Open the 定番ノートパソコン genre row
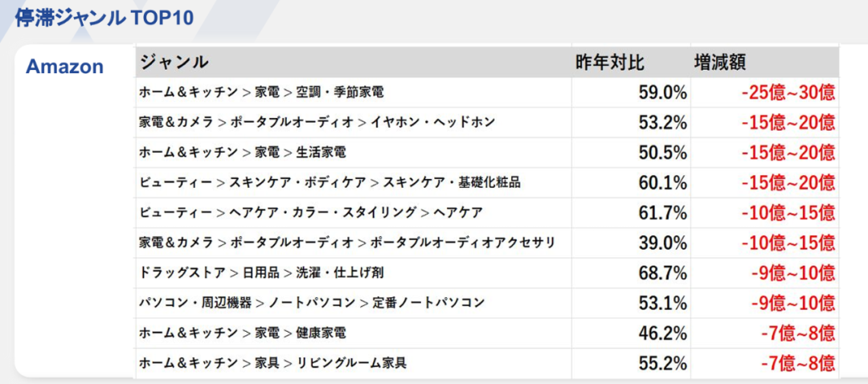 (x=312, y=302)
